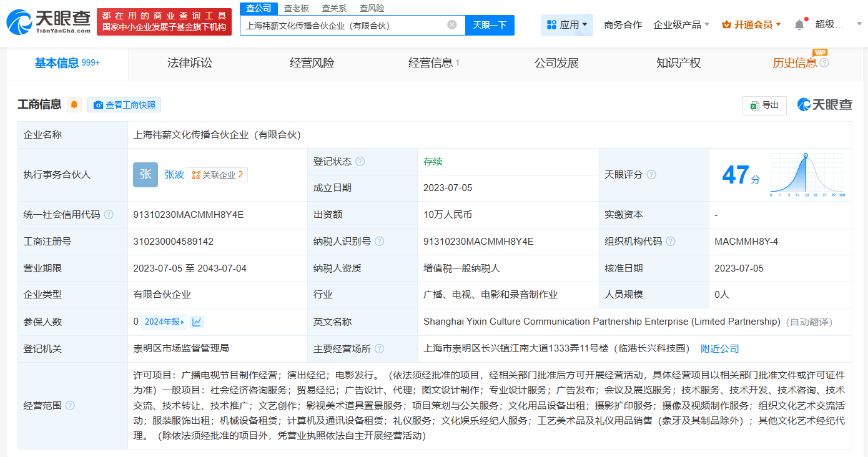Click 营业期限 value 2023-07-05 至 2043-07-04
Image resolution: width=868 pixels, height=457 pixels.
click(x=190, y=268)
